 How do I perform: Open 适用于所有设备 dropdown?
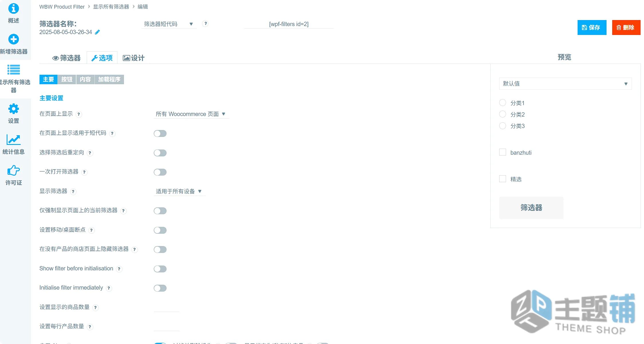179,191
